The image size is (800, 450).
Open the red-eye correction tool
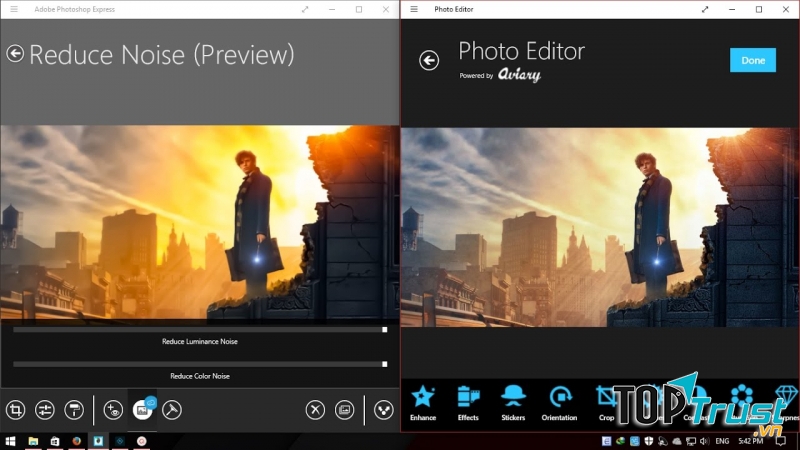113,410
